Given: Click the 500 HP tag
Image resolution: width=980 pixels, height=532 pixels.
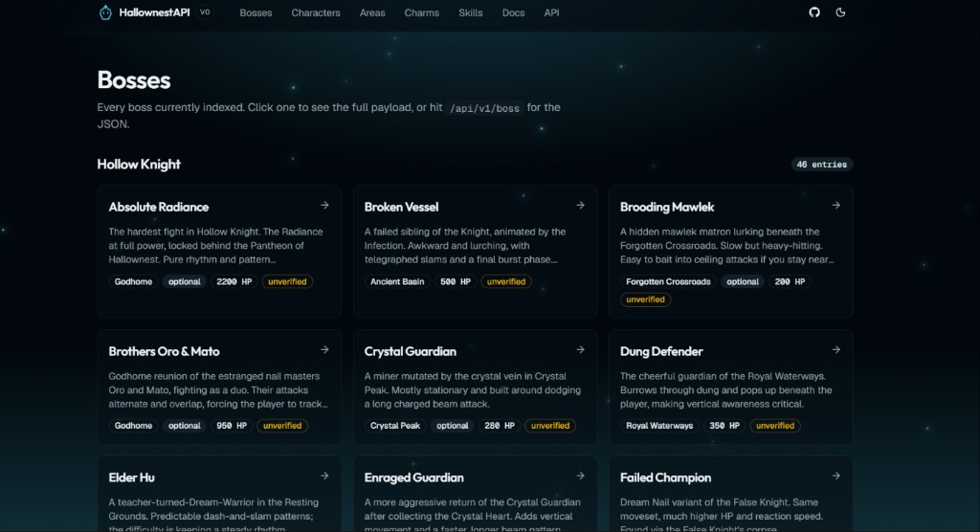Looking at the screenshot, I should [455, 282].
